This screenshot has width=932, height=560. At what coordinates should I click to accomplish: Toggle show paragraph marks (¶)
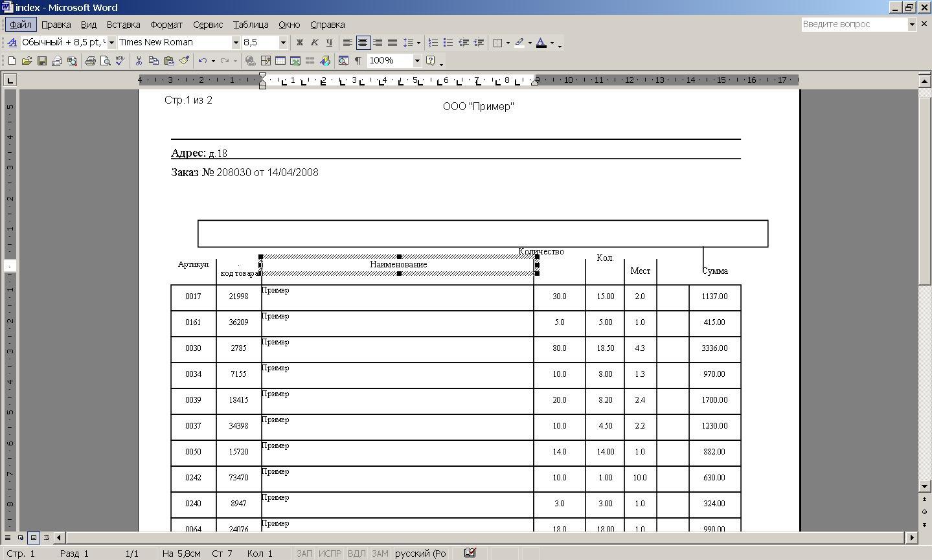point(358,61)
